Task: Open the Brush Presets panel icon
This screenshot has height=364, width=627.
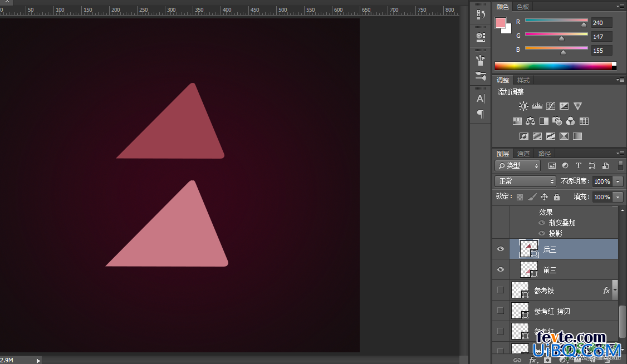Action: (481, 60)
